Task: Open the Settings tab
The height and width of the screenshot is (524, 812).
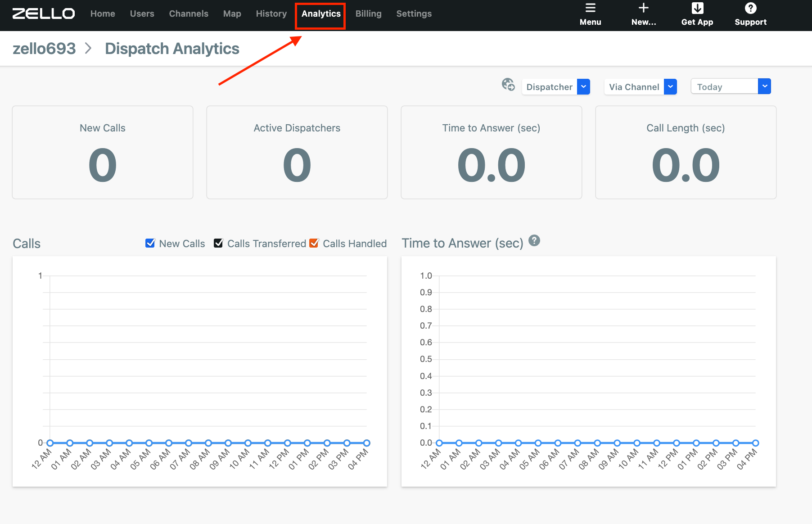Action: click(414, 14)
